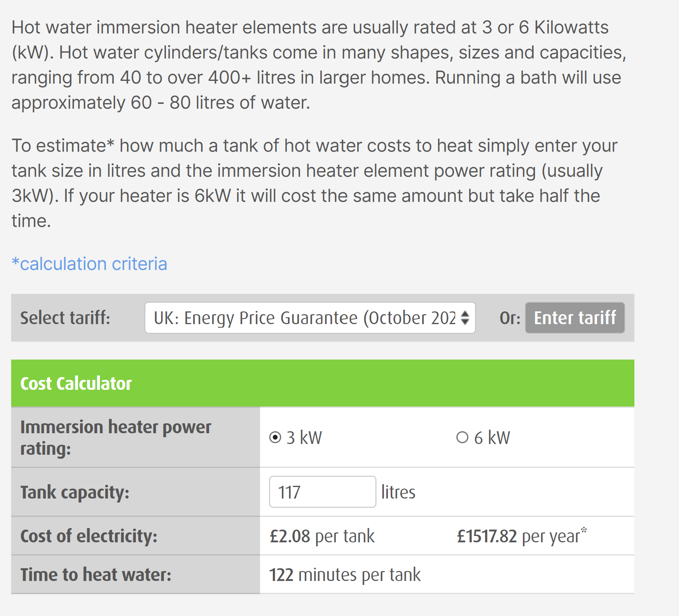Image resolution: width=679 pixels, height=616 pixels.
Task: Click the Immersion heater power rating label
Action: (x=115, y=437)
